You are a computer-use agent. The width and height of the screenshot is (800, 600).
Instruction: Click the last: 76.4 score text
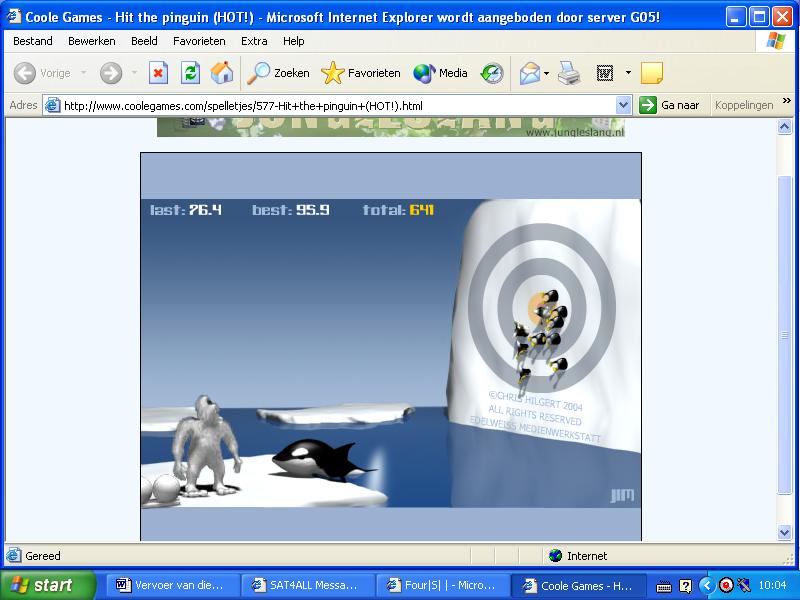click(x=186, y=210)
